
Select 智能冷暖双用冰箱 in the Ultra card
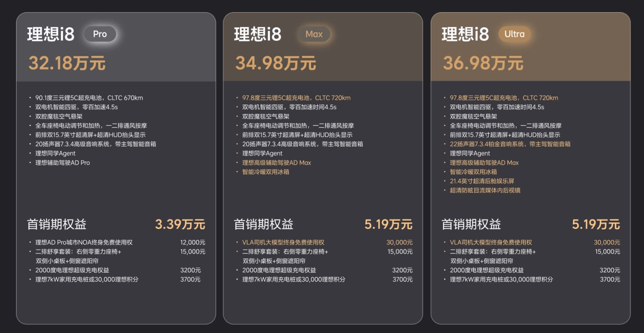(473, 172)
